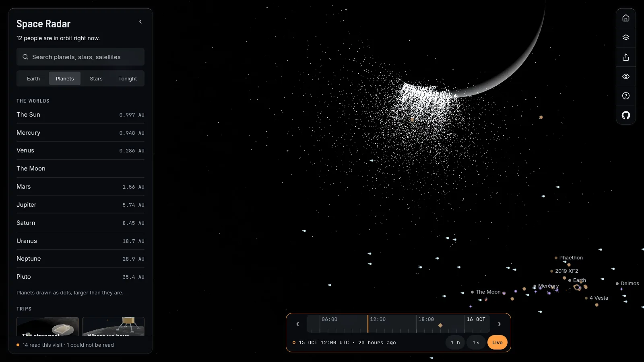Select Uranus in worlds list

[x=80, y=241]
